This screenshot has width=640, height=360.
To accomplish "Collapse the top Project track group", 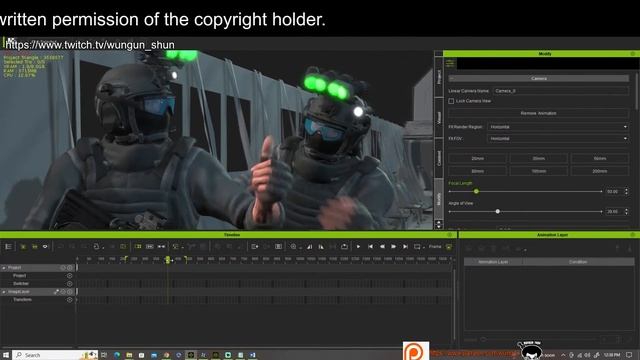I will click(4, 268).
